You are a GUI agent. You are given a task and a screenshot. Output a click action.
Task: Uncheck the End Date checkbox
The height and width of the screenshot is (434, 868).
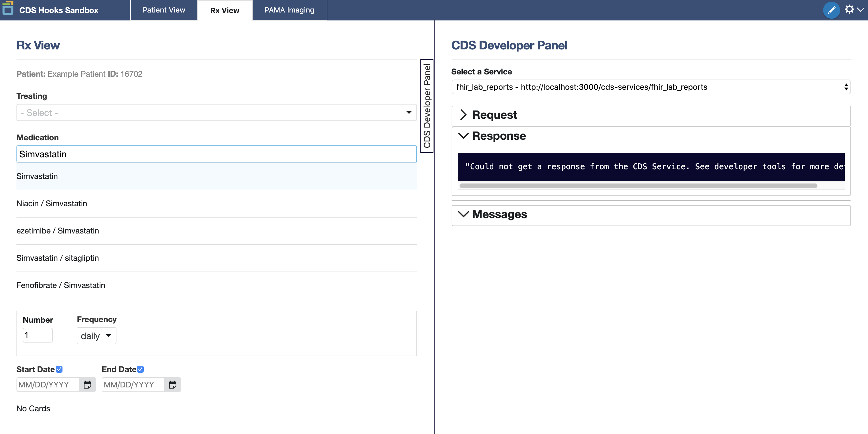tap(141, 369)
